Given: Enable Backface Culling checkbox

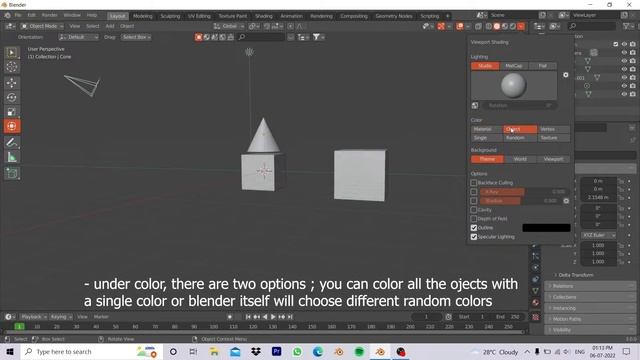Looking at the screenshot, I should point(474,183).
